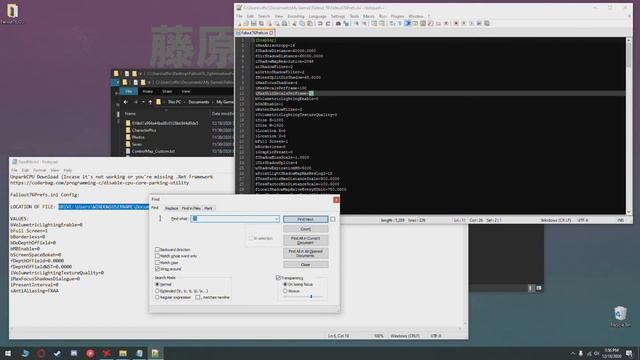Click the Up arrow in File Explorer navigation

click(x=150, y=102)
